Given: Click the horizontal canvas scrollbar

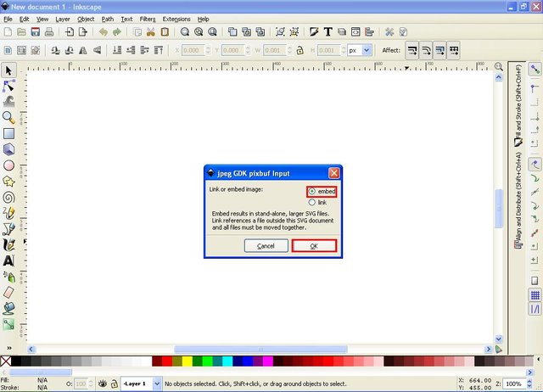Looking at the screenshot, I should (260, 349).
